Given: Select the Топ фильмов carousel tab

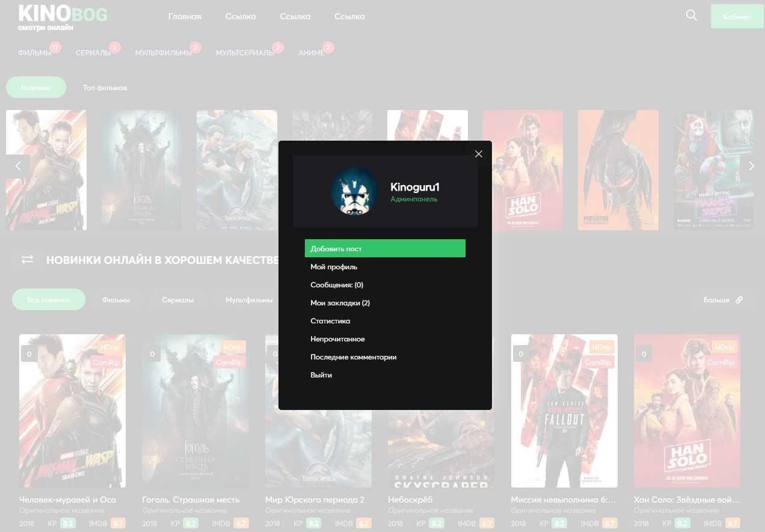Looking at the screenshot, I should 105,88.
